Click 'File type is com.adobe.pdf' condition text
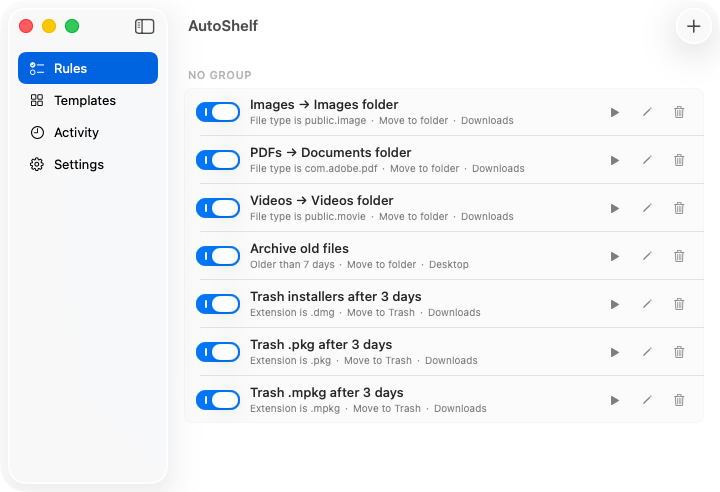This screenshot has height=492, width=720. click(x=314, y=169)
